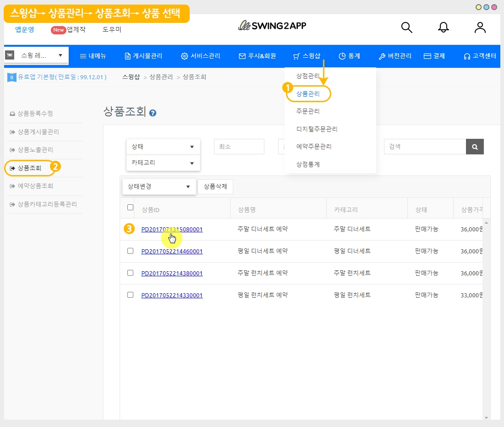Image resolution: width=504 pixels, height=427 pixels.
Task: Click the 상품삭제 button
Action: (x=215, y=186)
